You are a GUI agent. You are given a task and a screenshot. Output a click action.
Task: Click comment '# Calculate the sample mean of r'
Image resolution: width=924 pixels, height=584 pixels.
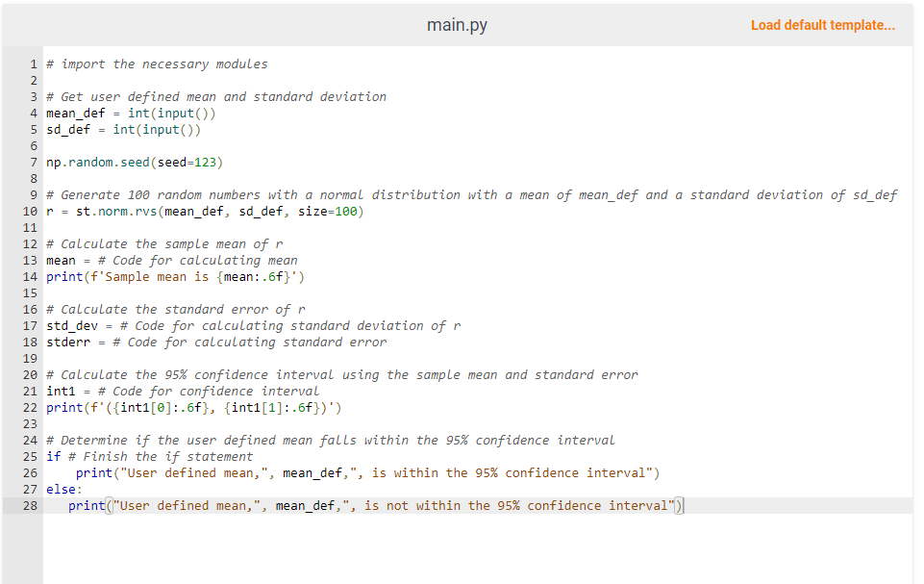(x=164, y=244)
